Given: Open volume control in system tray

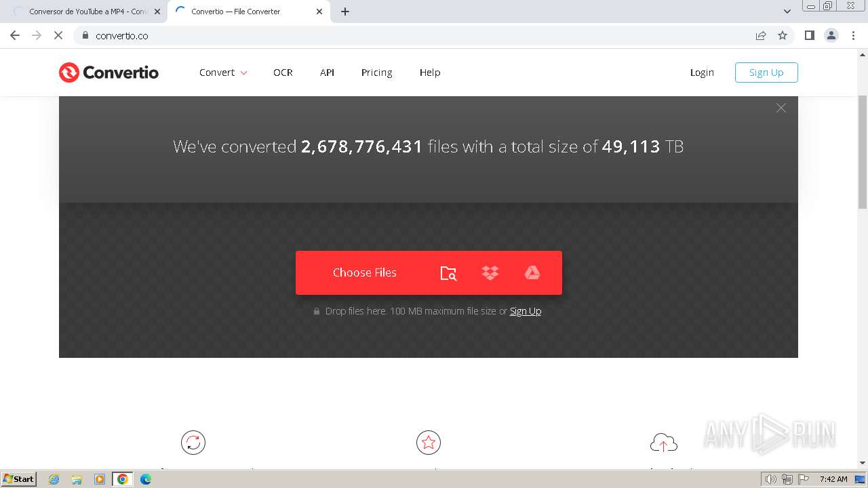Looking at the screenshot, I should [771, 479].
